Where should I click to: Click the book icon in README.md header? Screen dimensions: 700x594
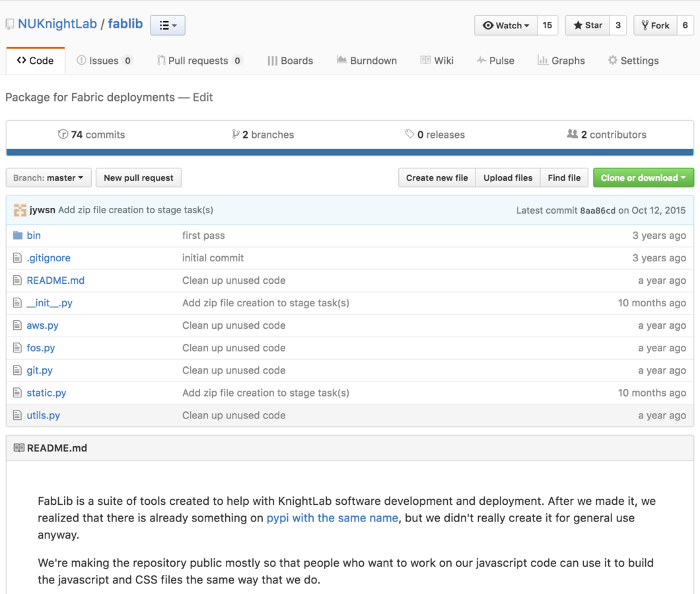point(18,447)
